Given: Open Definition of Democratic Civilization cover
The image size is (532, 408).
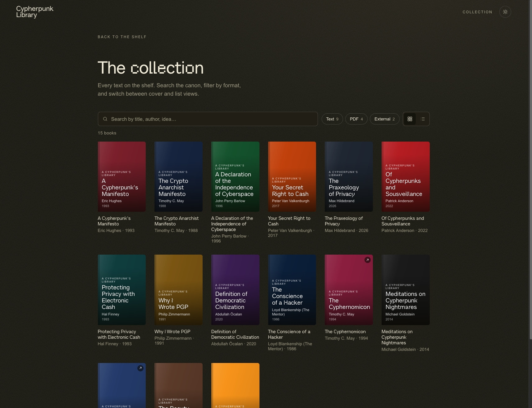Looking at the screenshot, I should 235,290.
